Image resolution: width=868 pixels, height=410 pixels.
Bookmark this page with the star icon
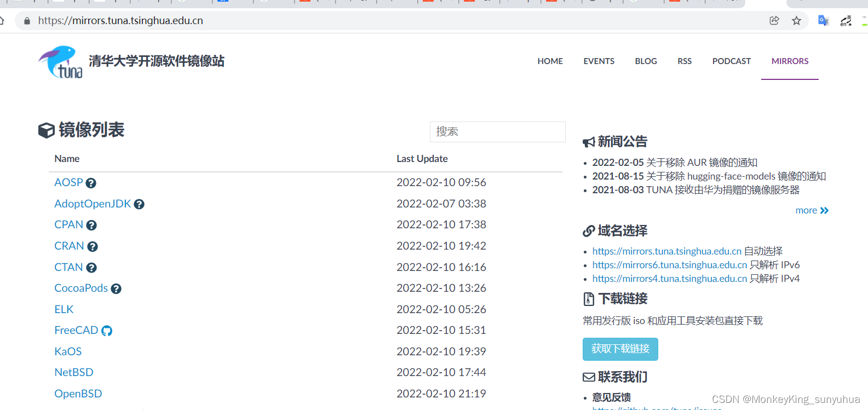click(796, 21)
